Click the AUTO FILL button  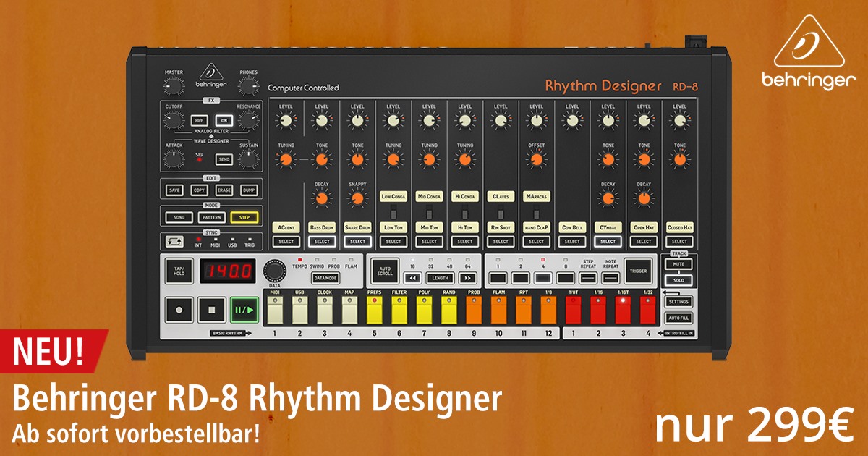pos(679,318)
